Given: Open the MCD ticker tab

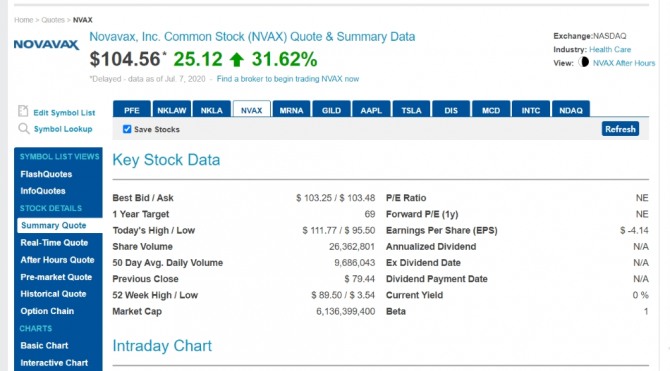Looking at the screenshot, I should coord(491,109).
